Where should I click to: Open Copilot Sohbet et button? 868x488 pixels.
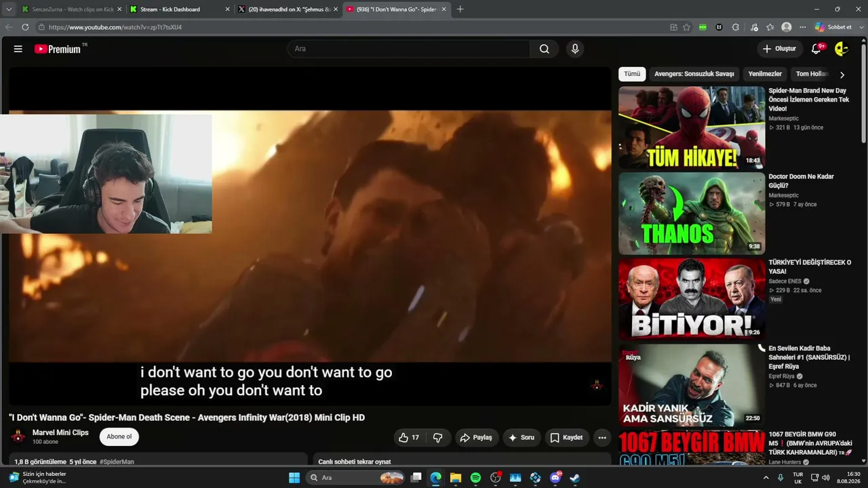(x=833, y=27)
